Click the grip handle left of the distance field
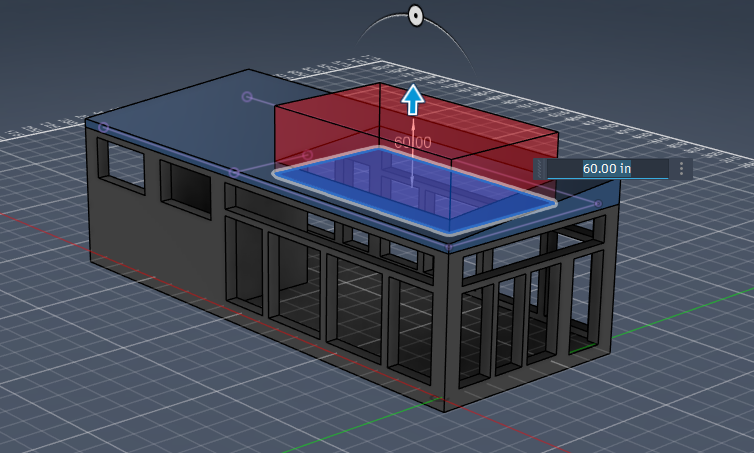The width and height of the screenshot is (754, 453). click(540, 169)
